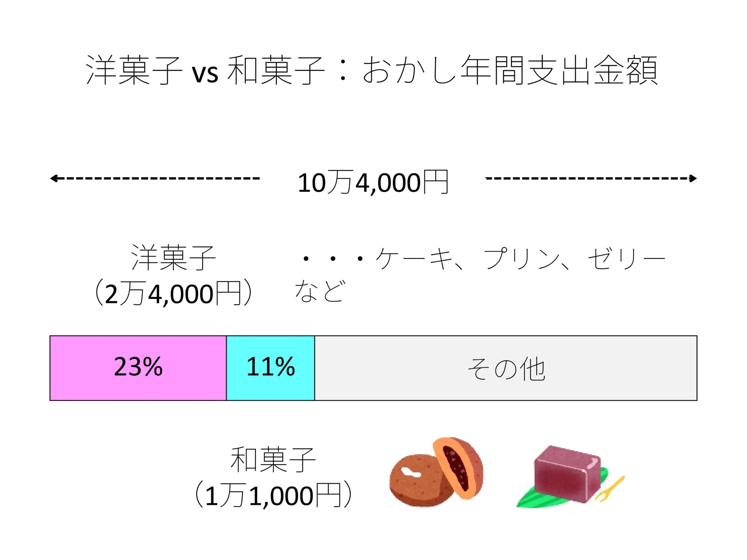Select the 和菓子 label below the bar
747x560 pixels.
point(273,460)
